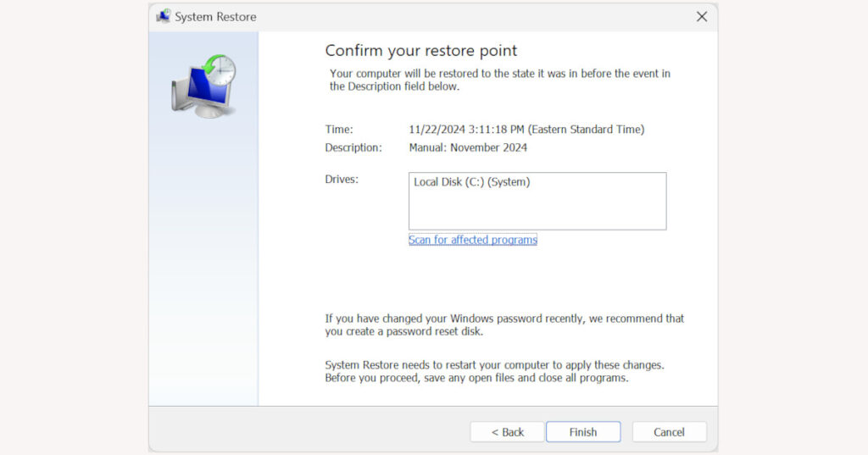The image size is (868, 455).
Task: Click the restart your computer notice text
Action: (x=494, y=371)
